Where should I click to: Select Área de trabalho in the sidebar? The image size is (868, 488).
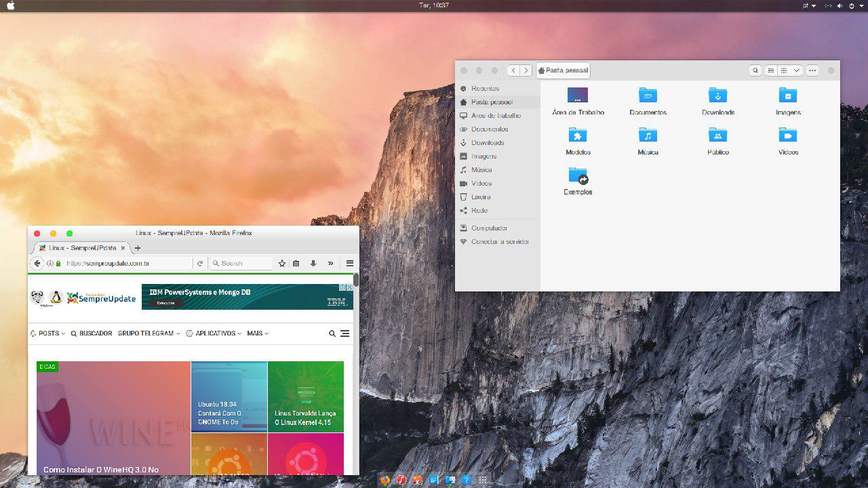tap(497, 115)
